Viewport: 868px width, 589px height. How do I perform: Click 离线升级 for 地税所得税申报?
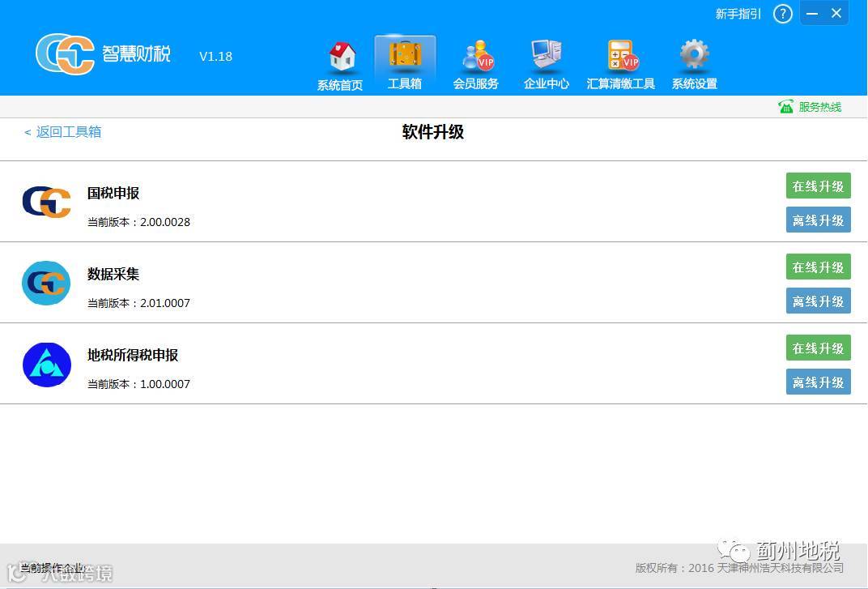pos(818,382)
